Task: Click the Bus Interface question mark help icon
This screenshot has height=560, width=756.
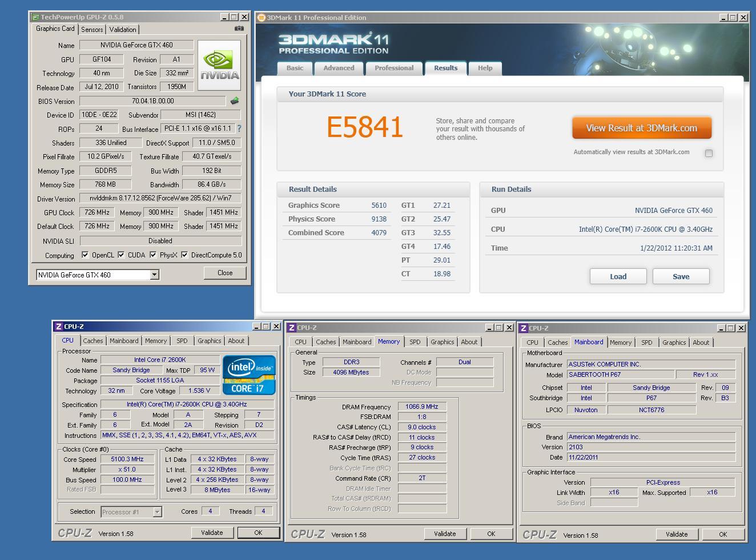Action: tap(239, 128)
